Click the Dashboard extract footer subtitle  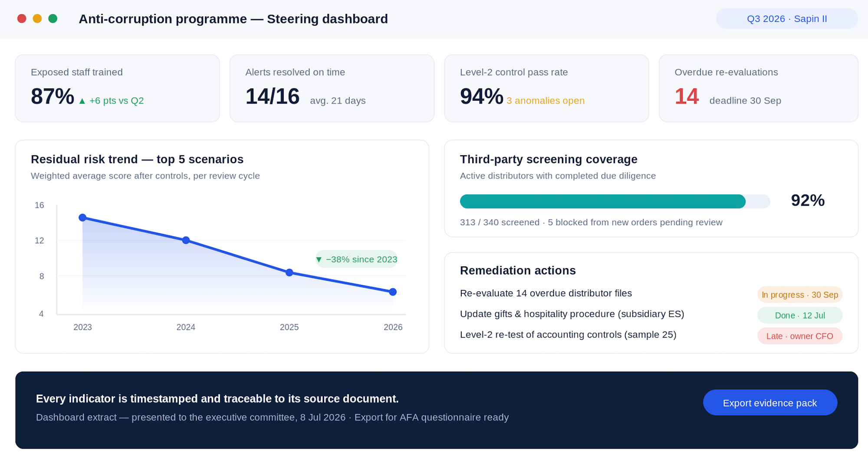pyautogui.click(x=272, y=417)
